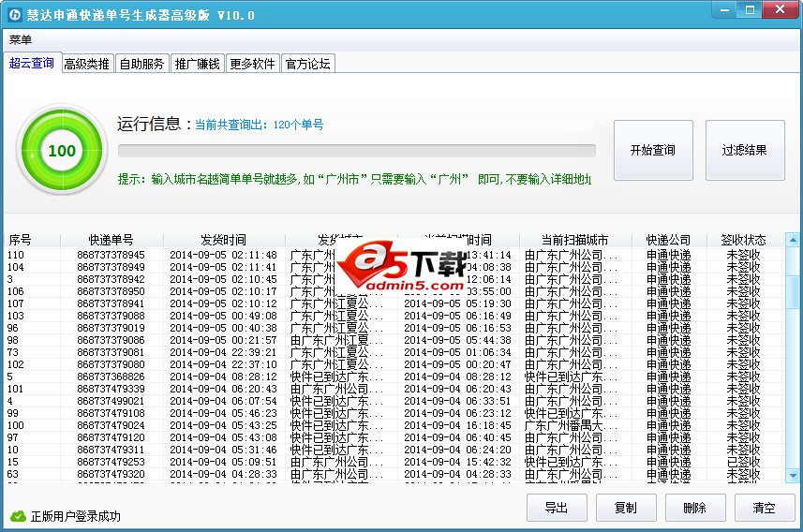The width and height of the screenshot is (803, 532).
Task: Sort by the 快递单号 column header
Action: [x=112, y=240]
